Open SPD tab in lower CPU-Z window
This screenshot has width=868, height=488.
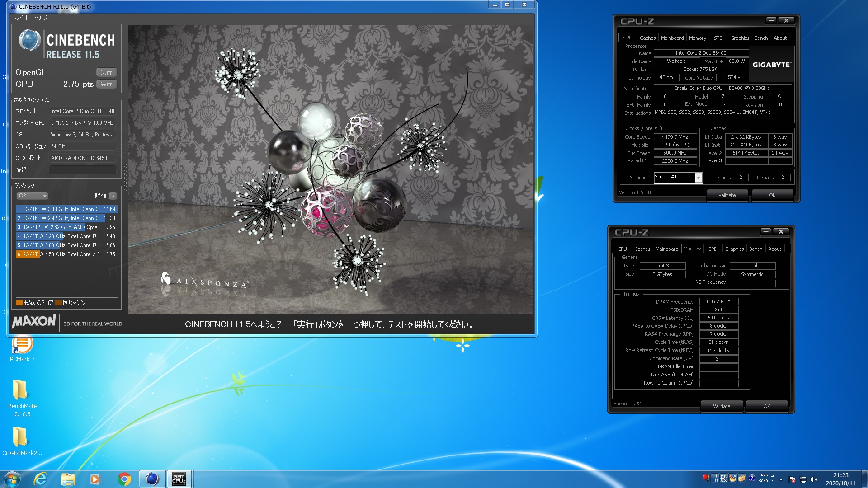point(713,249)
